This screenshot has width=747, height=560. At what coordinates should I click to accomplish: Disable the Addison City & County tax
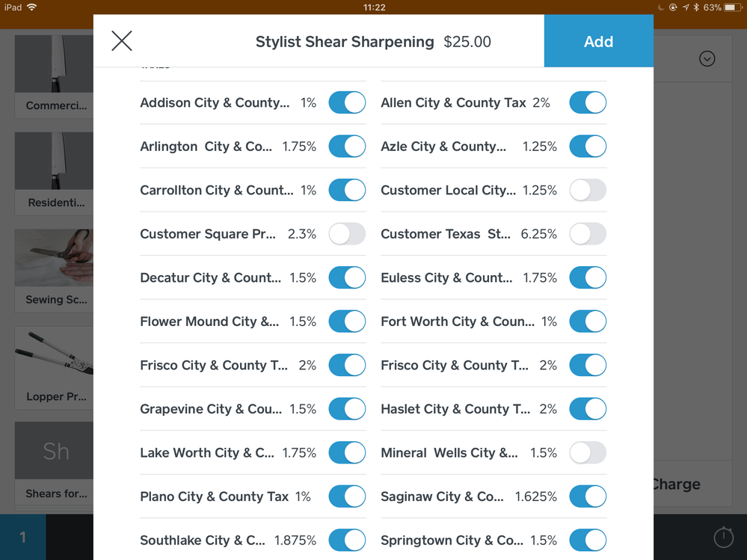[347, 102]
